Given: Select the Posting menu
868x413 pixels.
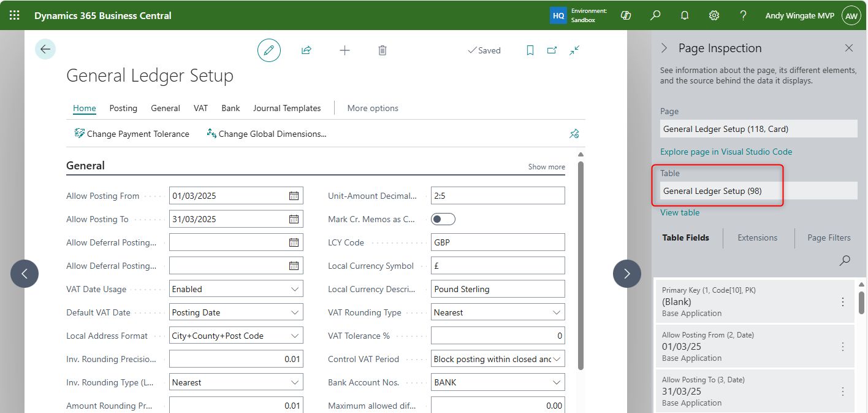Looking at the screenshot, I should [123, 108].
